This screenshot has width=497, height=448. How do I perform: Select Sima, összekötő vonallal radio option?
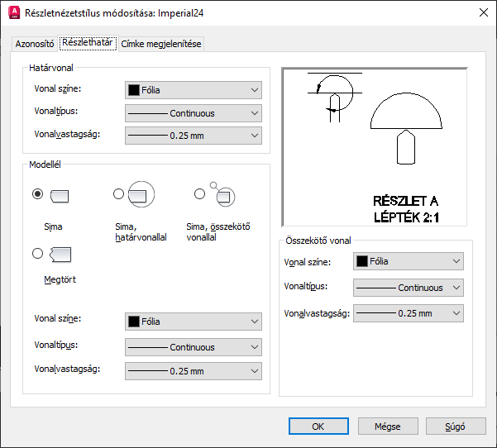click(199, 193)
